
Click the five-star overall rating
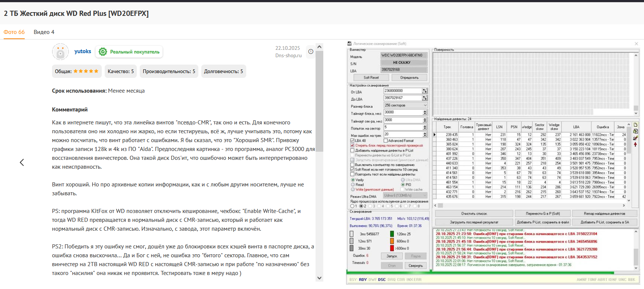(86, 71)
